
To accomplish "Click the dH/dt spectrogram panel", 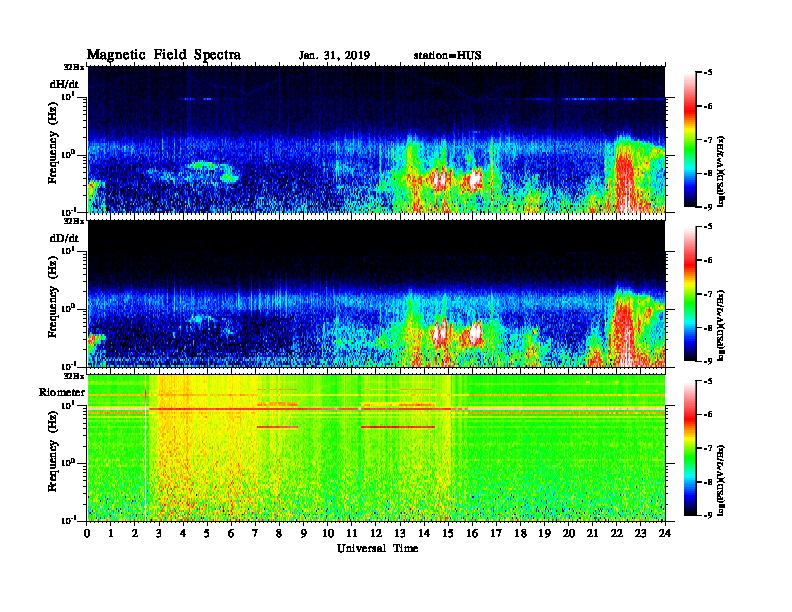I will (376, 139).
